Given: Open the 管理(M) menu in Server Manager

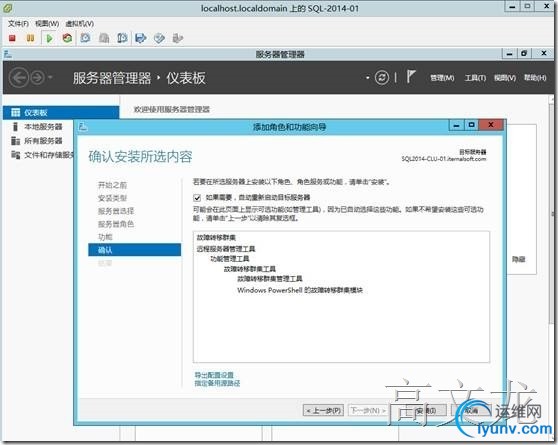Looking at the screenshot, I should tap(442, 78).
